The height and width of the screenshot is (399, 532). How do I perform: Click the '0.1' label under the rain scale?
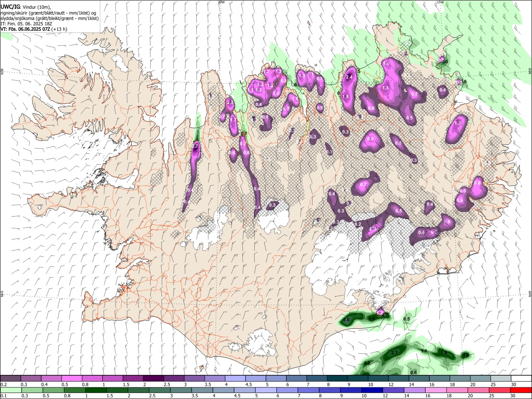point(3,396)
